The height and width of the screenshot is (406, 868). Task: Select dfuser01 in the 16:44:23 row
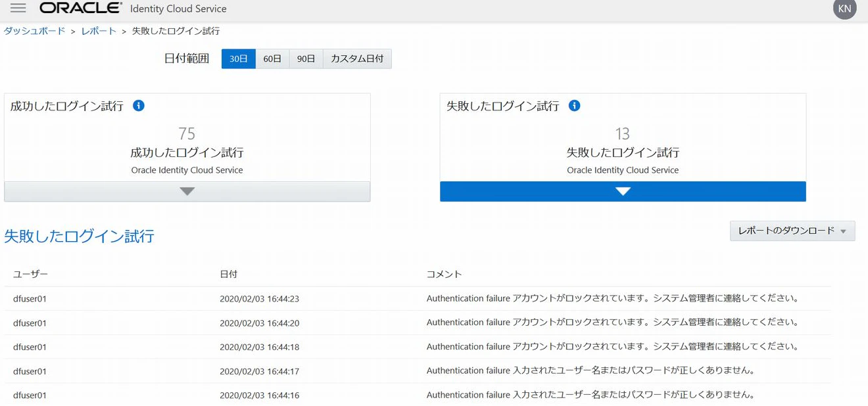(30, 299)
